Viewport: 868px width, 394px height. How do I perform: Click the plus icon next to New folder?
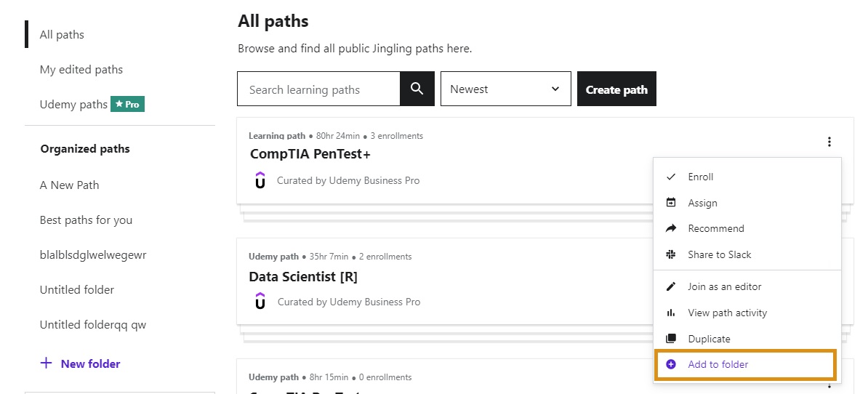tap(46, 363)
